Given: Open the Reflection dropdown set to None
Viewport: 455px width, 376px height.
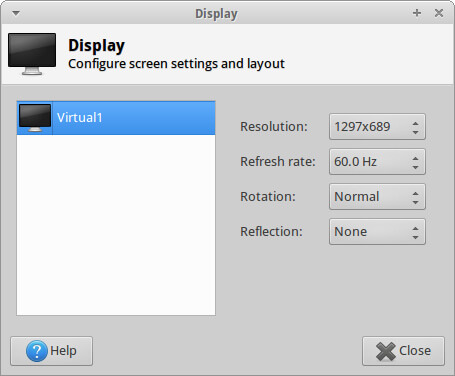Looking at the screenshot, I should pos(377,232).
